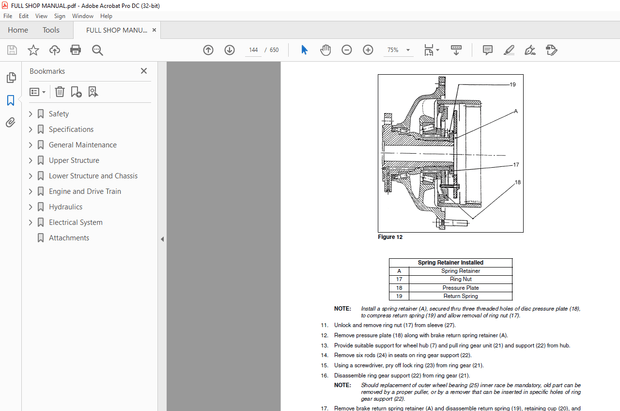The height and width of the screenshot is (411, 620).
Task: Click the Save file icon
Action: [x=12, y=50]
